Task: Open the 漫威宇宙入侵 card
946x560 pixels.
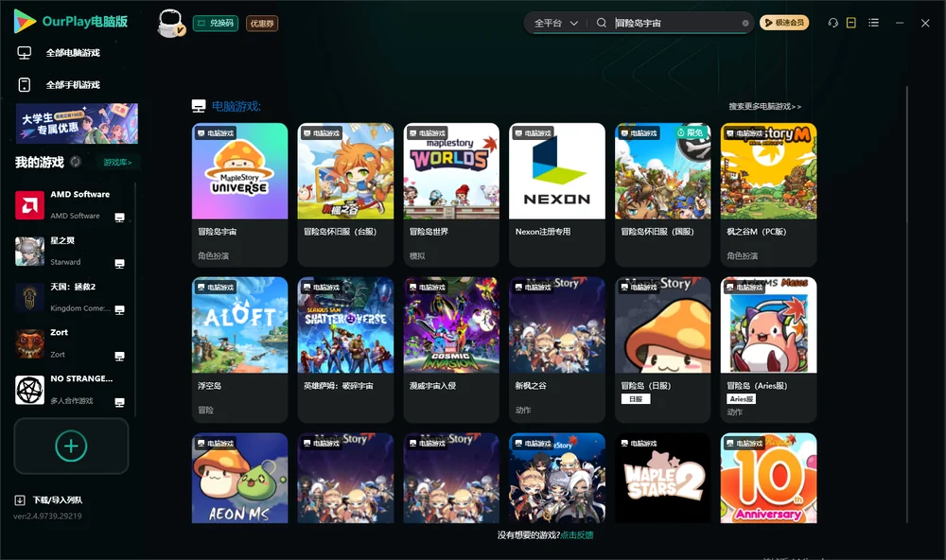Action: pyautogui.click(x=451, y=349)
